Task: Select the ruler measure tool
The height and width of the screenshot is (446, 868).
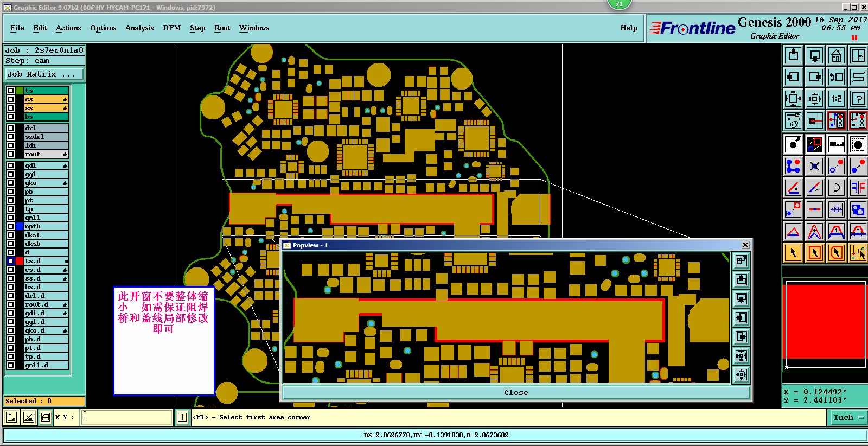Action: point(836,144)
